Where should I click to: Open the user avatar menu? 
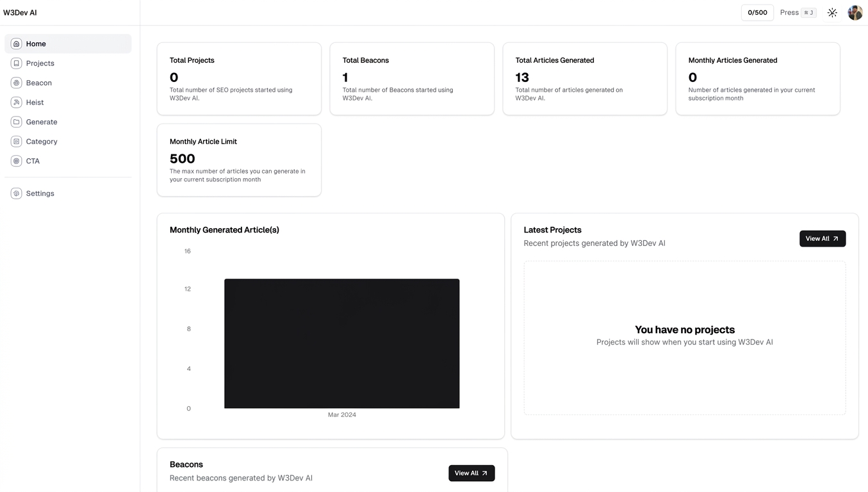click(x=855, y=13)
